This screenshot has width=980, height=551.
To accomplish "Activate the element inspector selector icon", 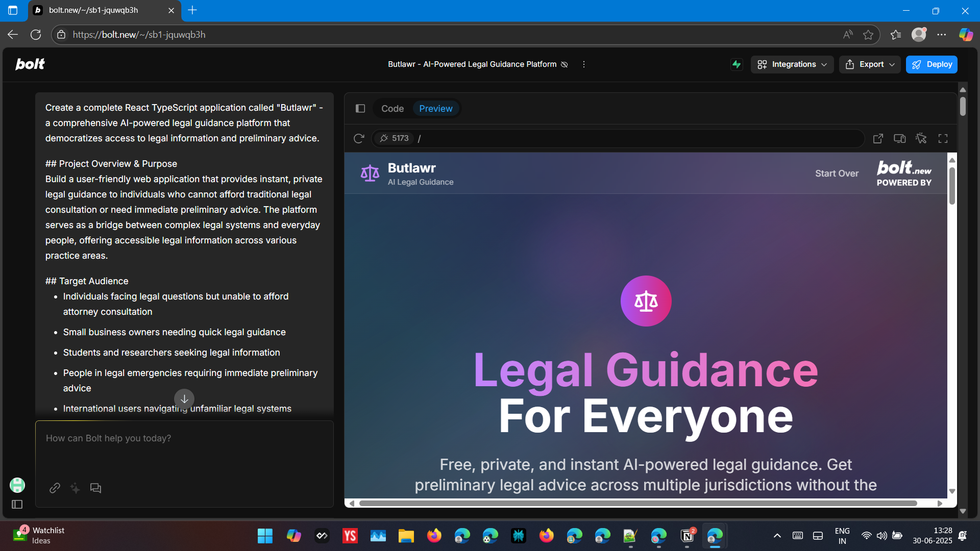I will coord(921,138).
